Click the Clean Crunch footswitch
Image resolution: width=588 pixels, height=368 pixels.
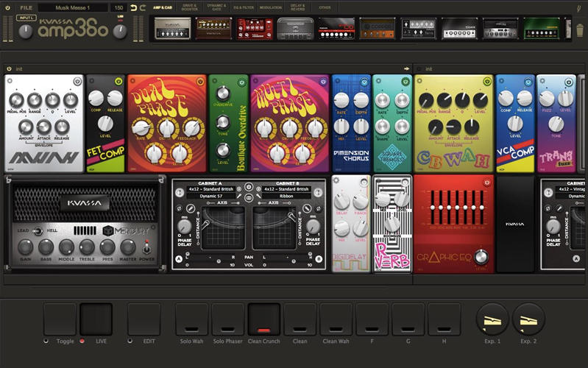tap(263, 319)
